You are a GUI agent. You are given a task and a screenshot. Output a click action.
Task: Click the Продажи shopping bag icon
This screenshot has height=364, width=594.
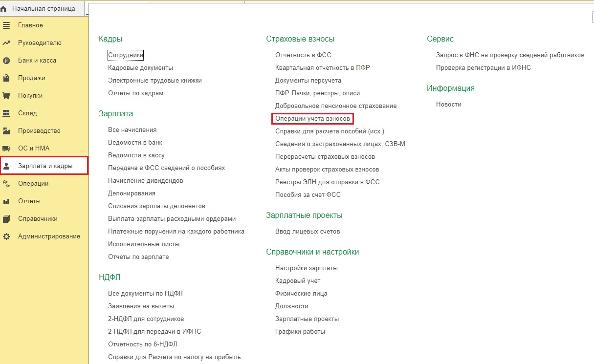6,78
